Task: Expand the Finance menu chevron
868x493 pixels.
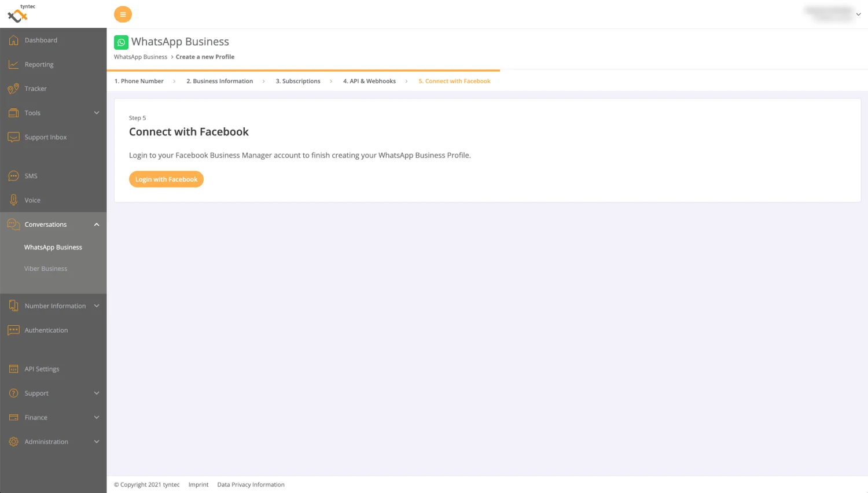Action: click(97, 418)
